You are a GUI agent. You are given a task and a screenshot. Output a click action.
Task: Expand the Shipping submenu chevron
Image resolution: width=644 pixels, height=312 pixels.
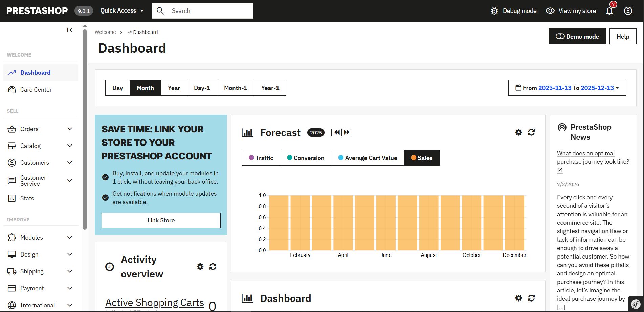coord(70,271)
